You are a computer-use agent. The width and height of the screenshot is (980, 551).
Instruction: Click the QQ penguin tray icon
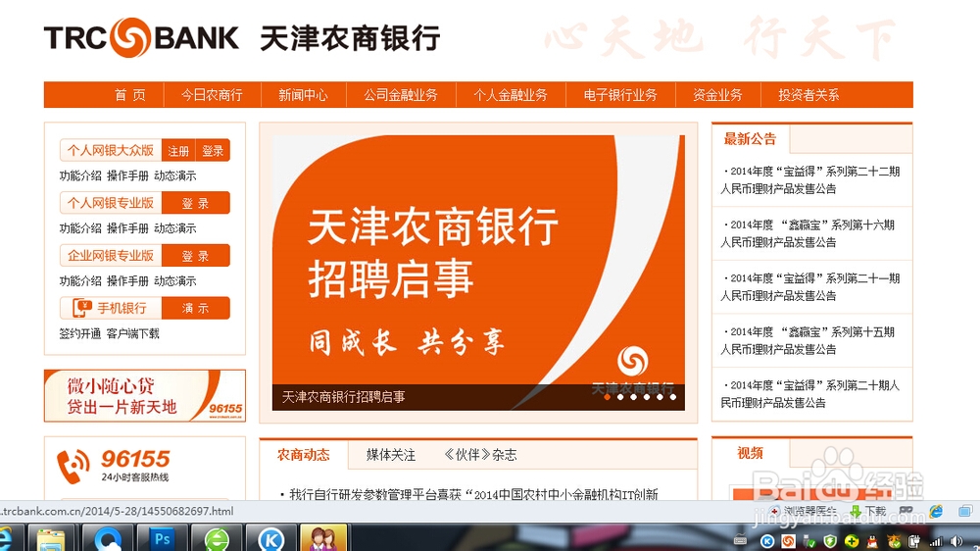click(x=871, y=541)
